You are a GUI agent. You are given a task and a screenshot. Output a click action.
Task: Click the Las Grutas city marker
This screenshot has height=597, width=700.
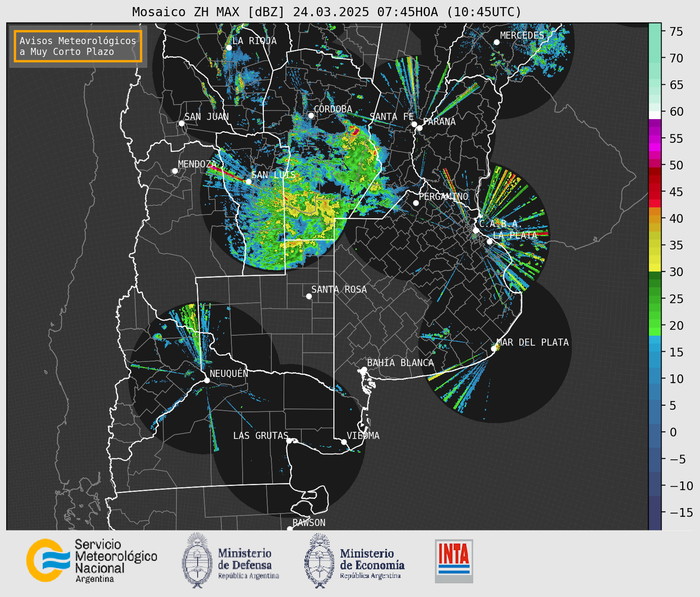pyautogui.click(x=289, y=441)
